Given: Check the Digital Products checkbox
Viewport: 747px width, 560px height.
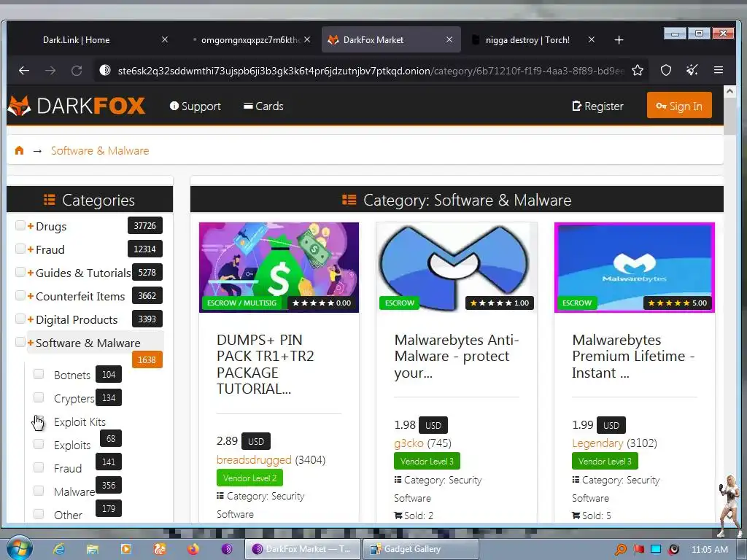Looking at the screenshot, I should click(x=20, y=319).
